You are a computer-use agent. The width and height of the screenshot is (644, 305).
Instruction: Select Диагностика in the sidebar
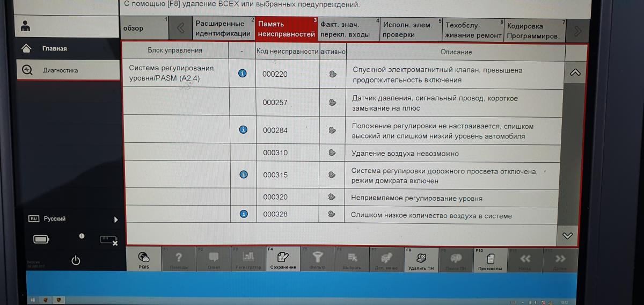click(x=60, y=70)
